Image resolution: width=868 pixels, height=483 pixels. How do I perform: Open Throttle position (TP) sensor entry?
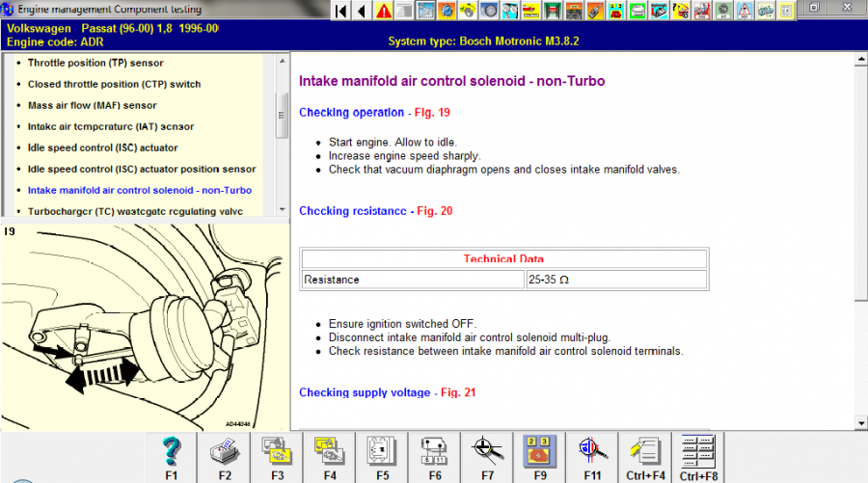coord(95,63)
